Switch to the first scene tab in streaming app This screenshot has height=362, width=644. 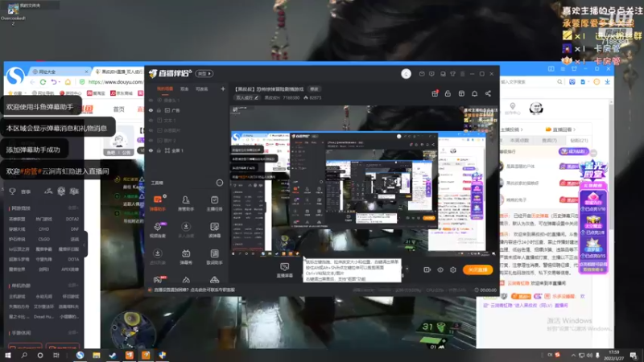(x=165, y=88)
